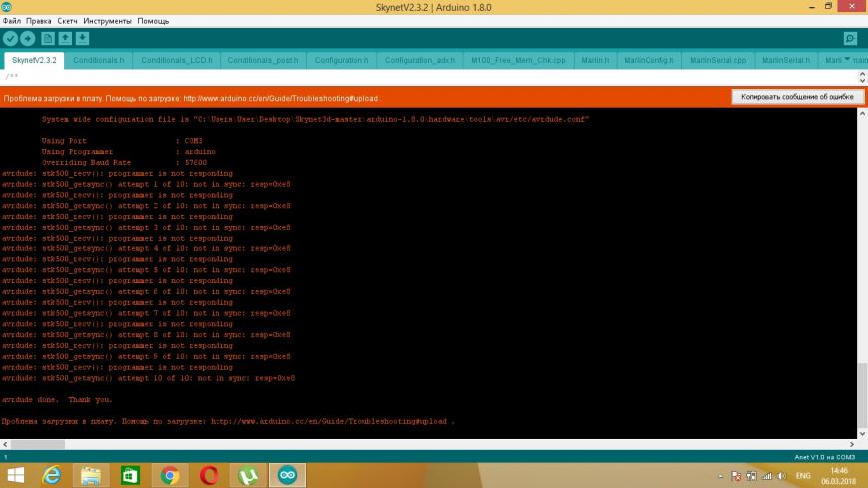
Task: Open a sketch using the Open icon
Action: point(65,38)
